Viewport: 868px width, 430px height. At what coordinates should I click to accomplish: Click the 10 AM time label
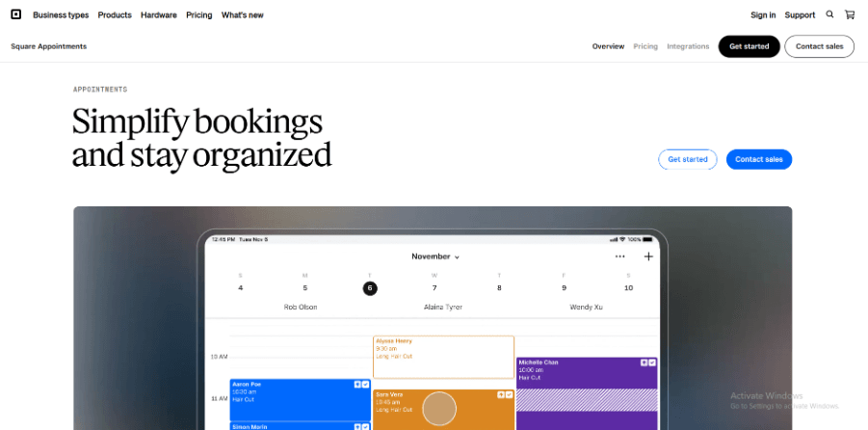pos(220,357)
